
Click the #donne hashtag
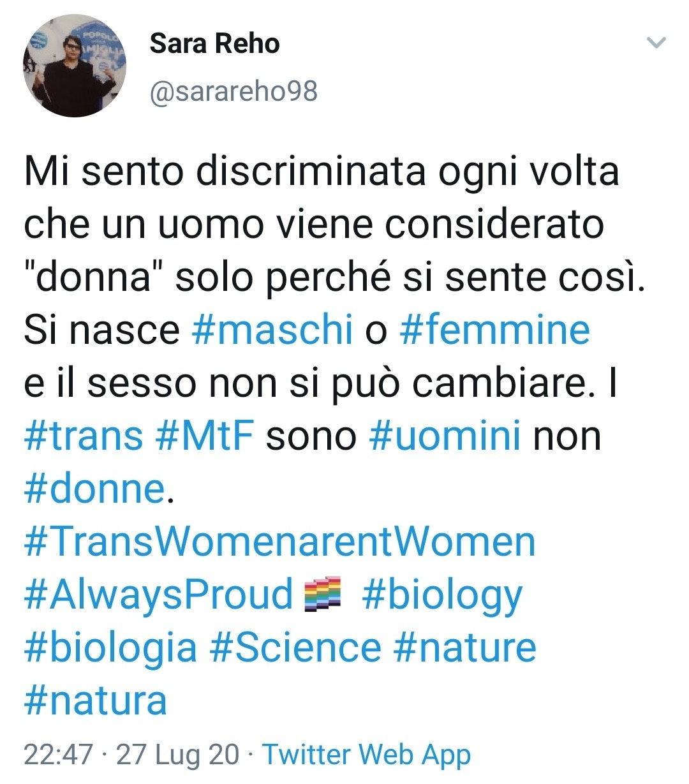click(94, 489)
